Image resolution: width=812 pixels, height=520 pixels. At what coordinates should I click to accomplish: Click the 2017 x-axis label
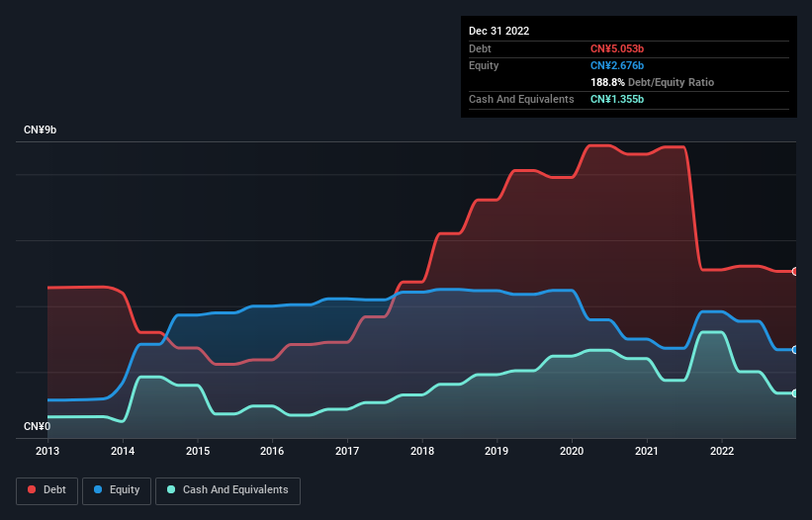(347, 451)
